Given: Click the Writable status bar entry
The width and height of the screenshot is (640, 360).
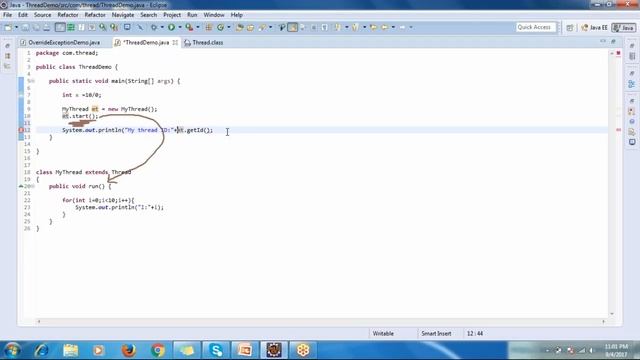Looking at the screenshot, I should point(383,333).
